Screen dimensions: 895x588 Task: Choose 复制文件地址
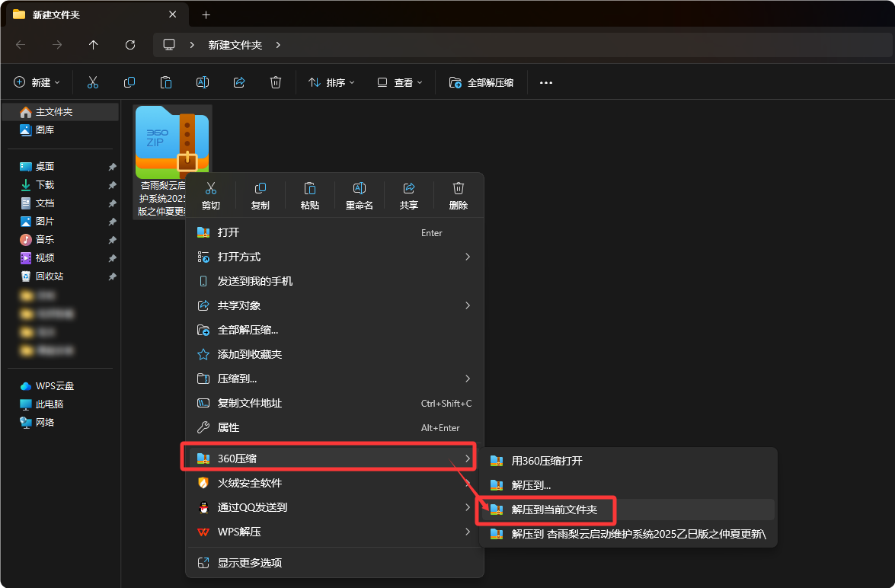(x=335, y=403)
